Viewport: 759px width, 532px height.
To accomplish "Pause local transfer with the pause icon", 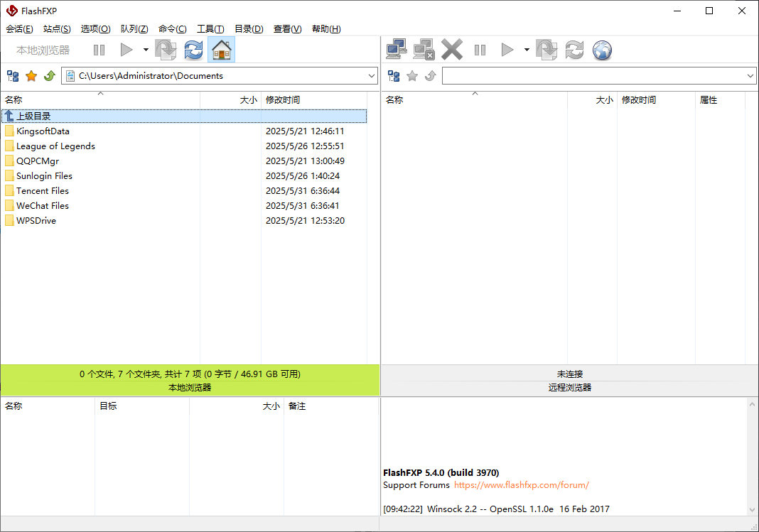I will pos(99,50).
